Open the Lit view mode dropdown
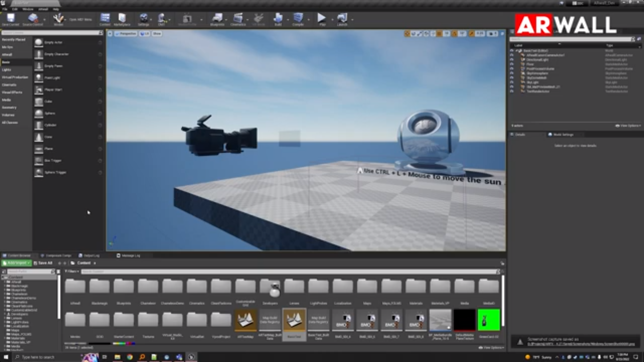 (145, 33)
